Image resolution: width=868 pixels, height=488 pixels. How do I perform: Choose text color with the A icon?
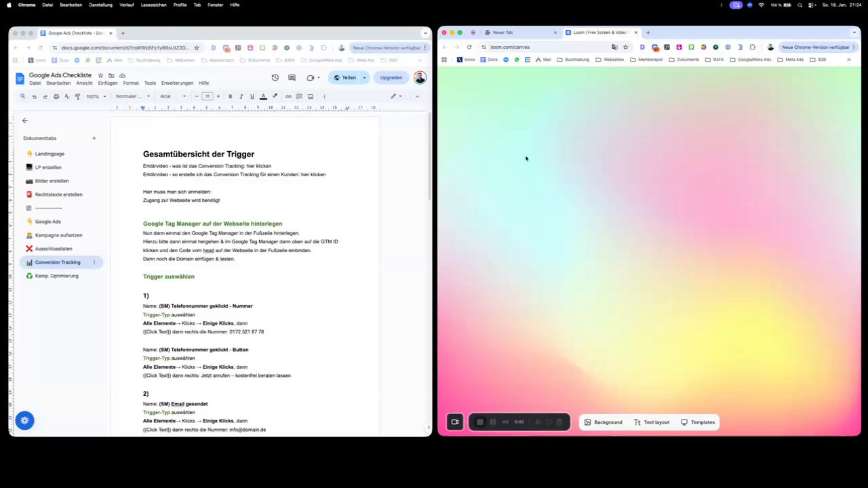[x=263, y=96]
